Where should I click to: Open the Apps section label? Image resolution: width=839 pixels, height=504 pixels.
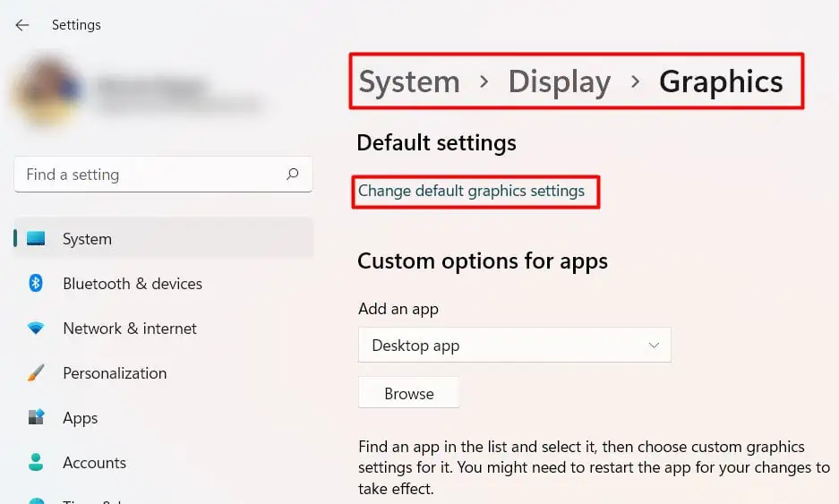(81, 418)
